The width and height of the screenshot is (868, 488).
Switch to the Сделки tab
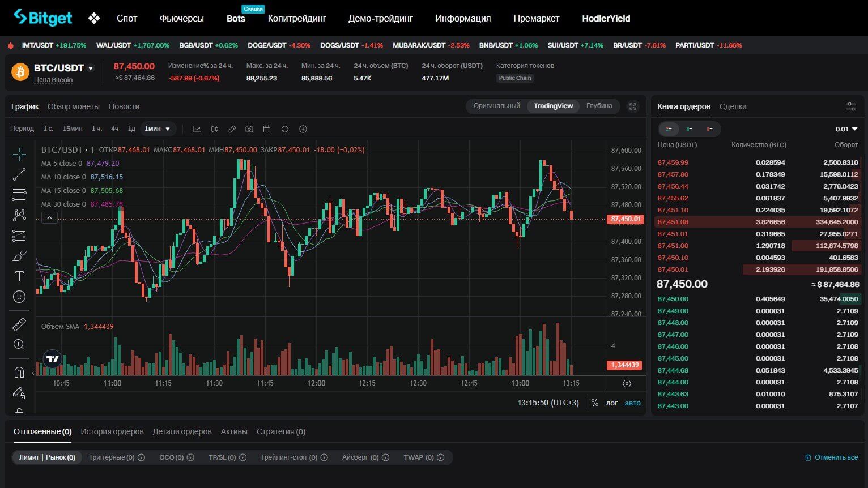(733, 106)
